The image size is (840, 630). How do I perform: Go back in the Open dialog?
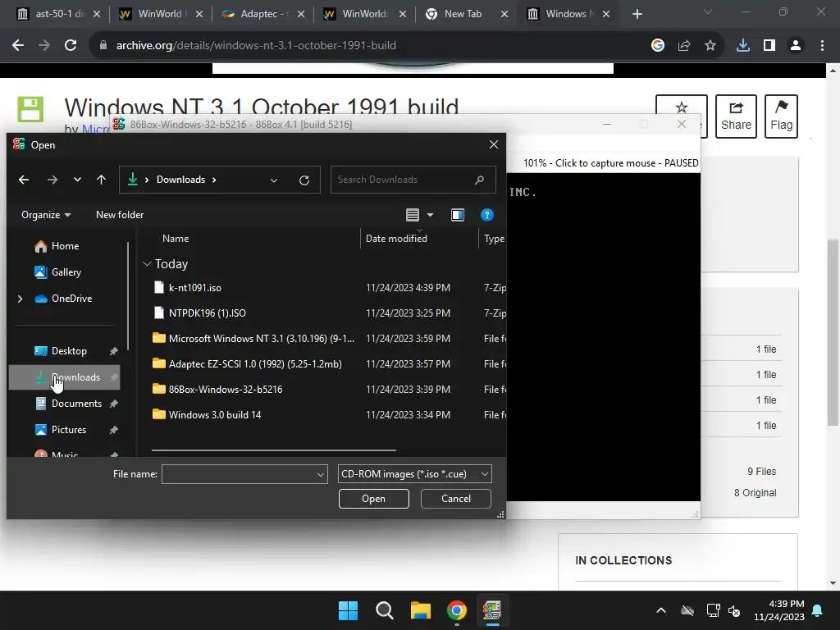coord(24,180)
